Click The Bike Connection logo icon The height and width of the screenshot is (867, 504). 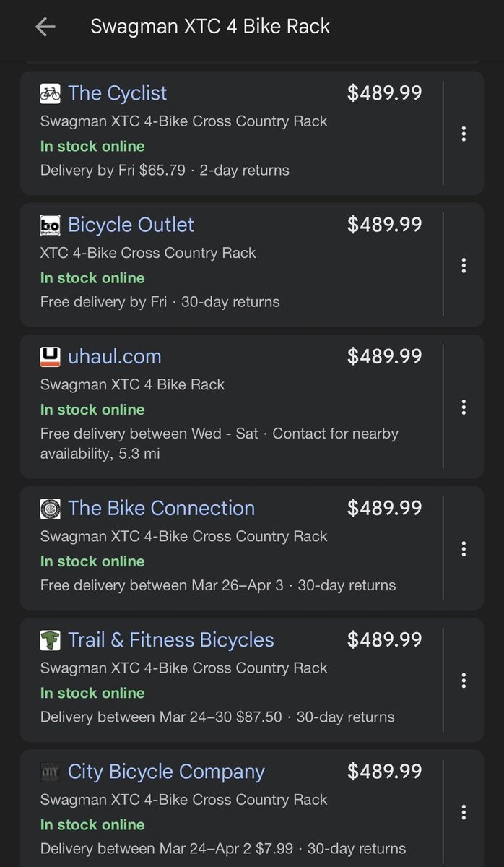[x=50, y=509]
